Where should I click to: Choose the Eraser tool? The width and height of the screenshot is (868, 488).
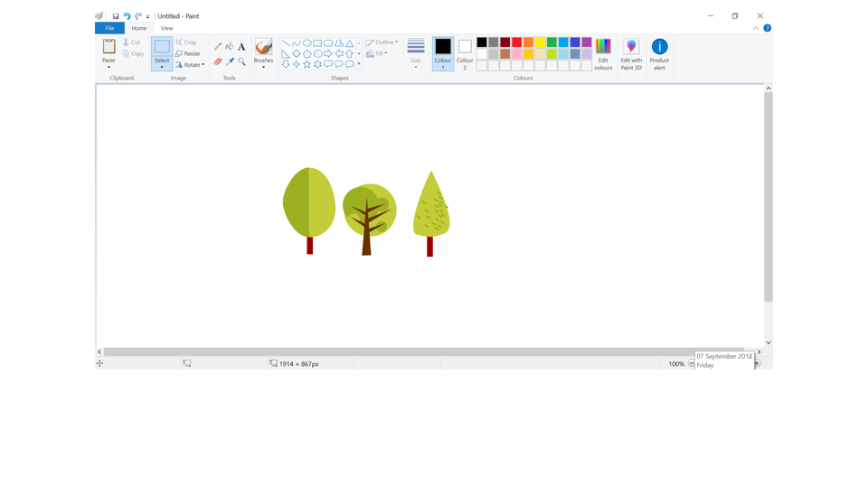point(218,61)
